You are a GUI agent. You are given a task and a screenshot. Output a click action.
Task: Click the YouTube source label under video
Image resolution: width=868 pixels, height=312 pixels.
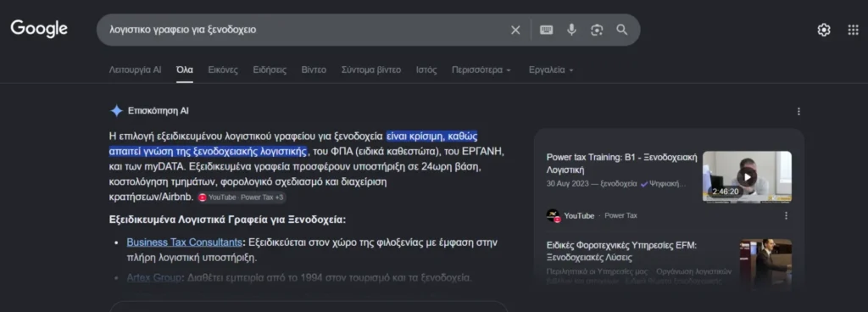[x=579, y=215]
